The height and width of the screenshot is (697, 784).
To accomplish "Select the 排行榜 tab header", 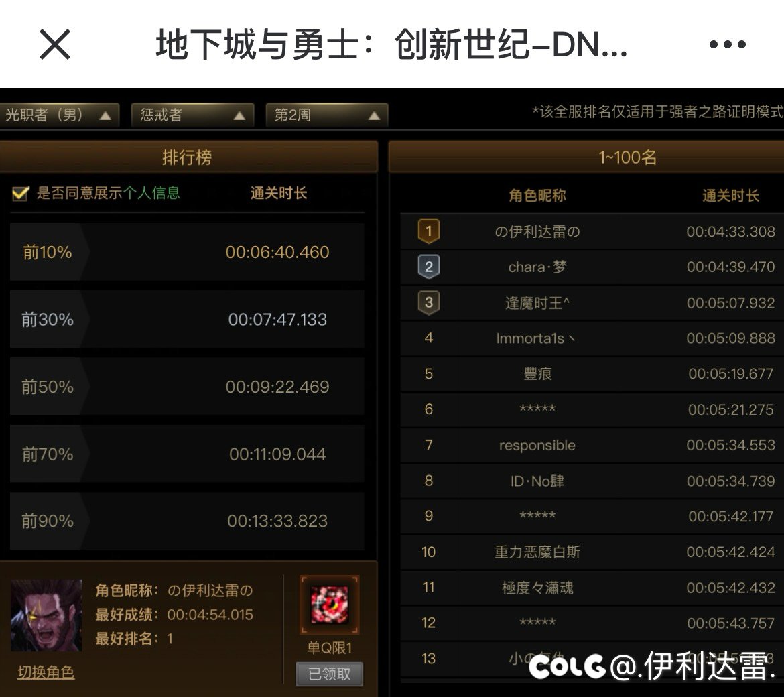I will [188, 157].
